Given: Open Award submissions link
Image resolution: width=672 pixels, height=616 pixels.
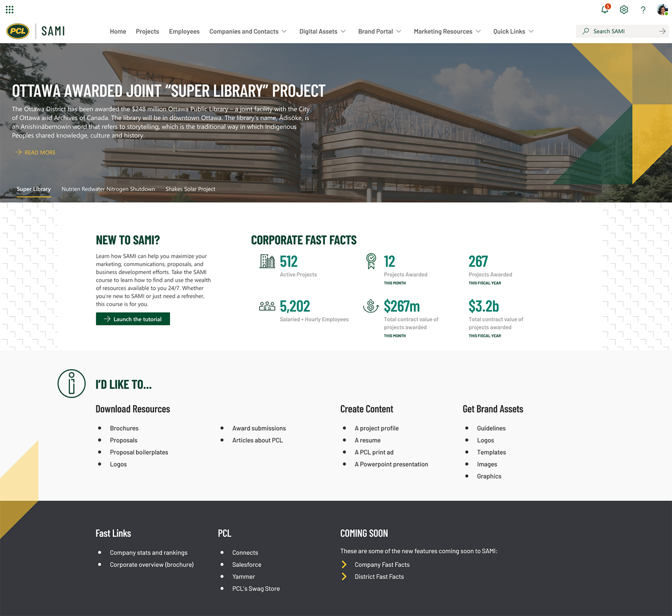Looking at the screenshot, I should pyautogui.click(x=259, y=429).
